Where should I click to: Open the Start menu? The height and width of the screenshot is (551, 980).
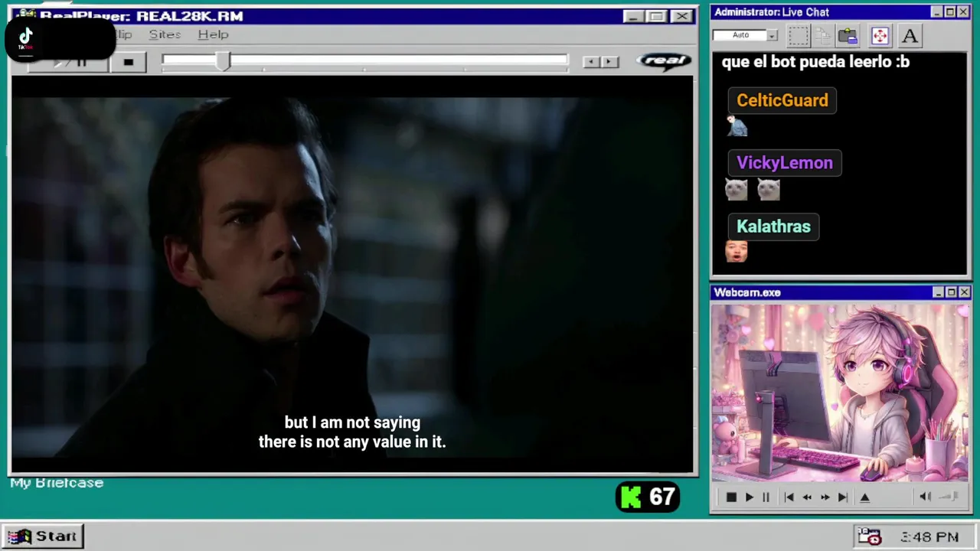43,536
